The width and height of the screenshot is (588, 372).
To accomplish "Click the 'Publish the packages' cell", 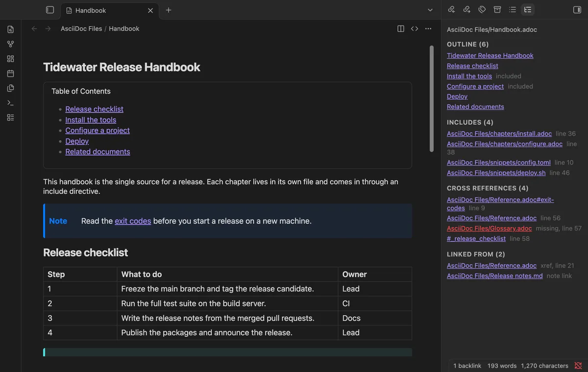I will 228,333.
